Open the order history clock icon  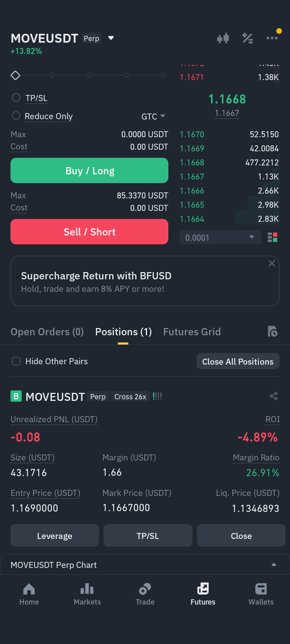click(273, 332)
